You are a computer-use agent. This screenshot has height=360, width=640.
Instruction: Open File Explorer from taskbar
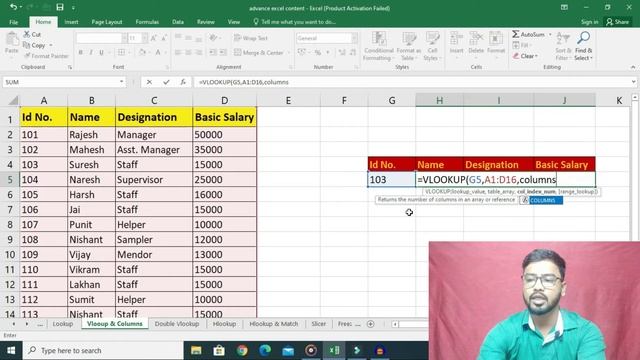click(x=196, y=350)
